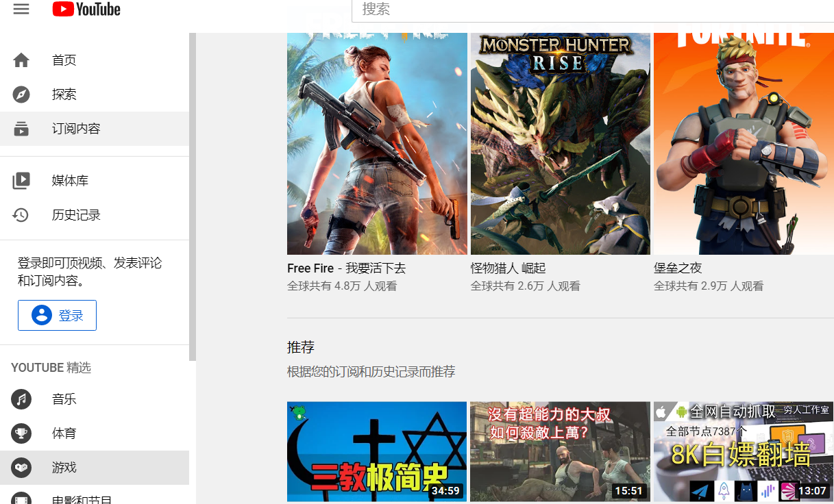The width and height of the screenshot is (834, 504).
Task: Play the 沒有超能力的大叔 video thumbnail
Action: [x=560, y=452]
